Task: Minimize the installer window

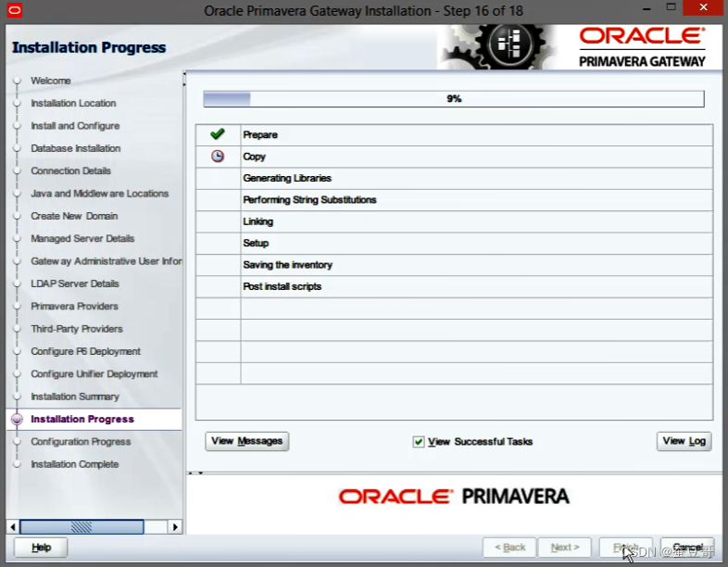Action: pyautogui.click(x=646, y=8)
